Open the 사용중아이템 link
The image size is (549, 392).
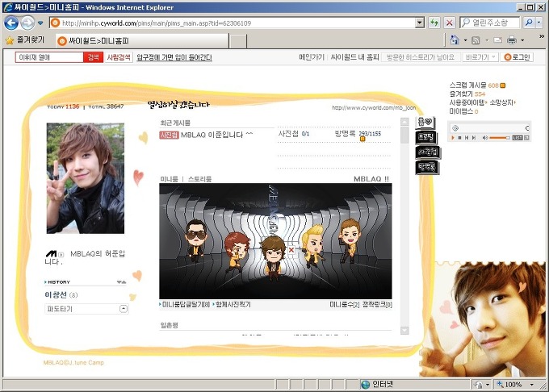click(x=467, y=102)
